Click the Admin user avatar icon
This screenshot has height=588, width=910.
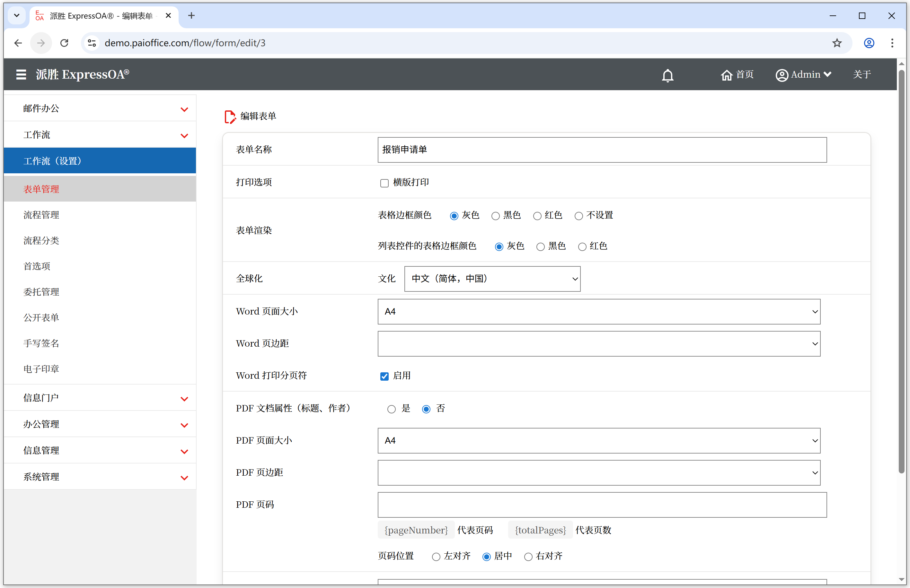pyautogui.click(x=782, y=75)
